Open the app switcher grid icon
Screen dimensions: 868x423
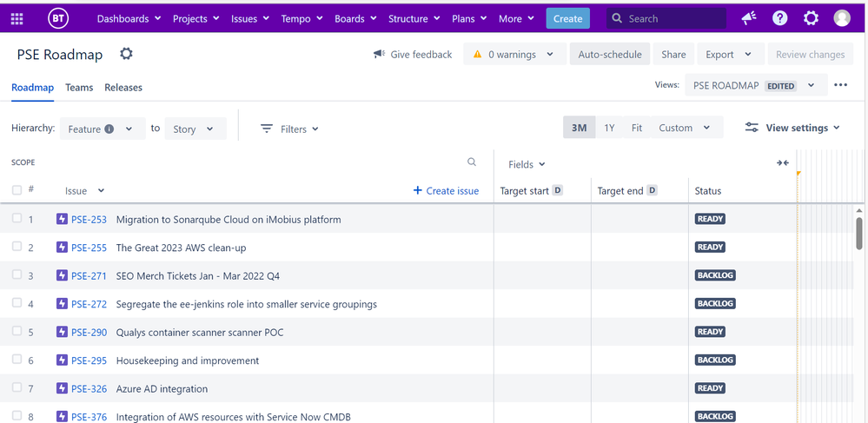17,18
